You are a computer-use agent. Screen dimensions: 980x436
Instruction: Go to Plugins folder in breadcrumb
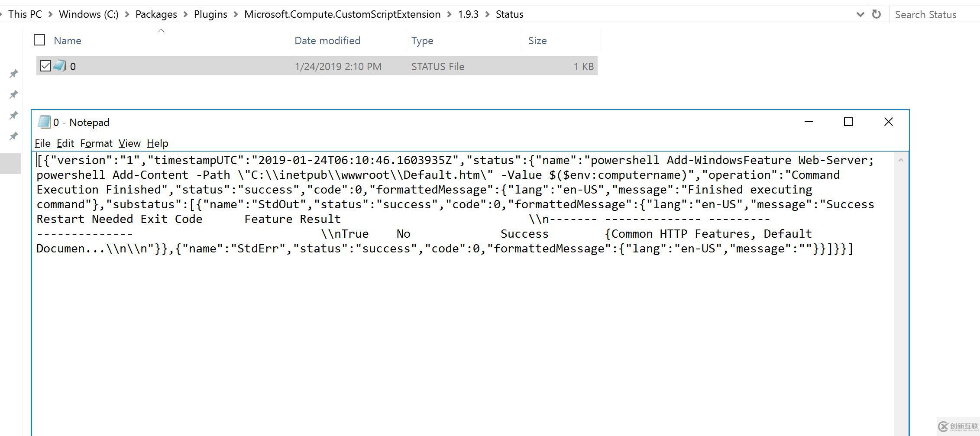(210, 14)
